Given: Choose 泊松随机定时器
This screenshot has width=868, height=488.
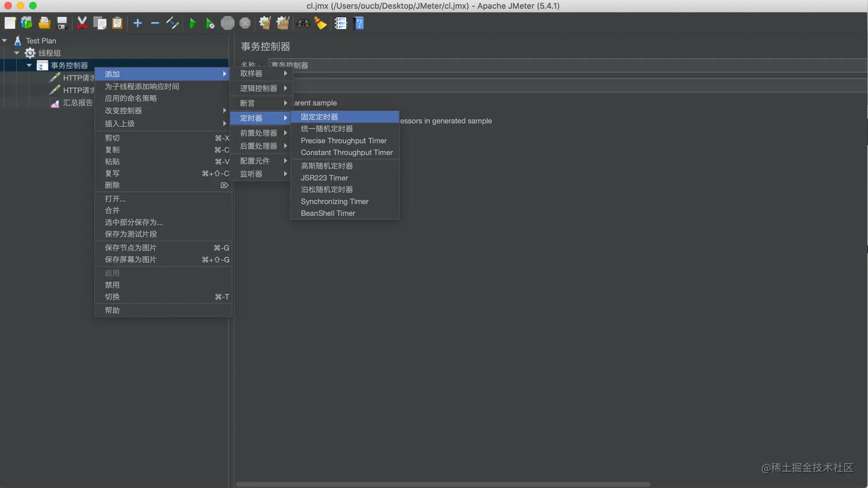Looking at the screenshot, I should pos(345,189).
